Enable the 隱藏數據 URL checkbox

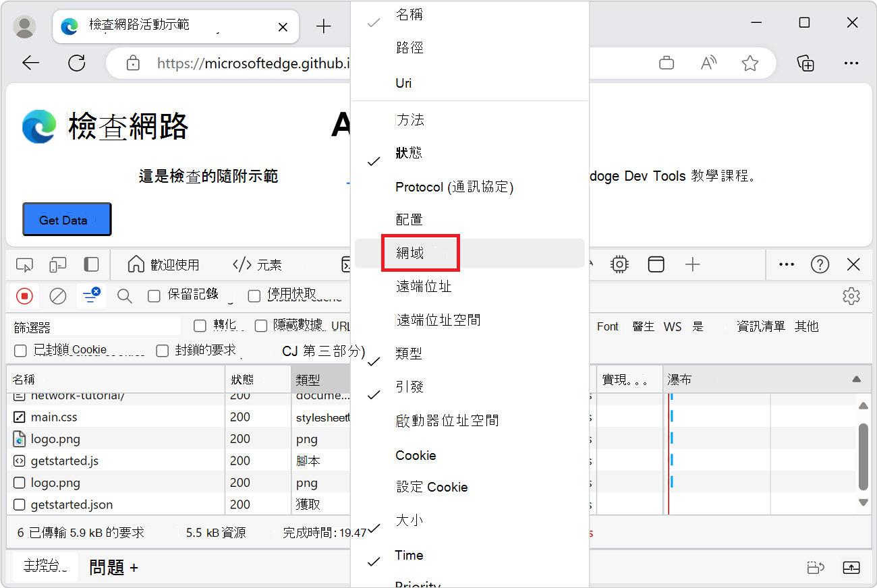(x=260, y=326)
